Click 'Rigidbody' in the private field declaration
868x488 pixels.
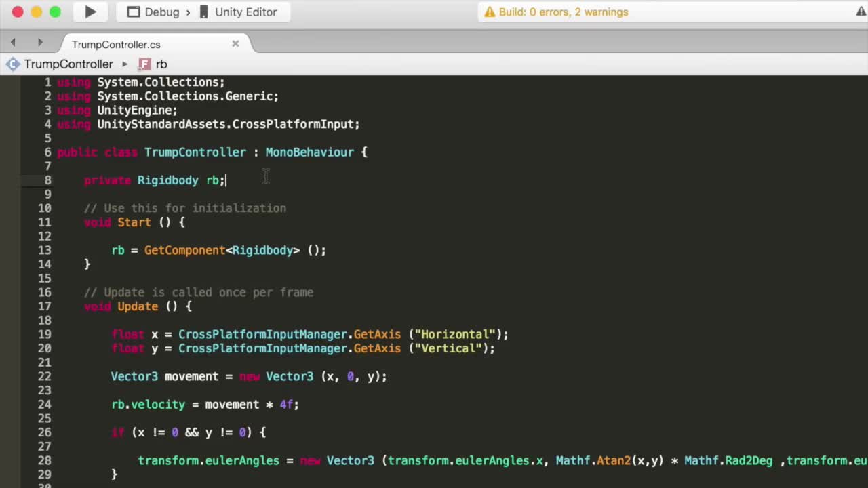[x=167, y=180]
